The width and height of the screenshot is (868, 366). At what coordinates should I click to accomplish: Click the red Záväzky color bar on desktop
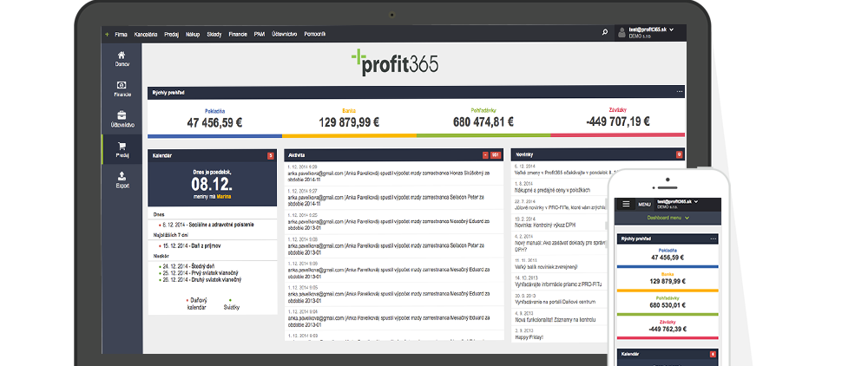[x=618, y=135]
